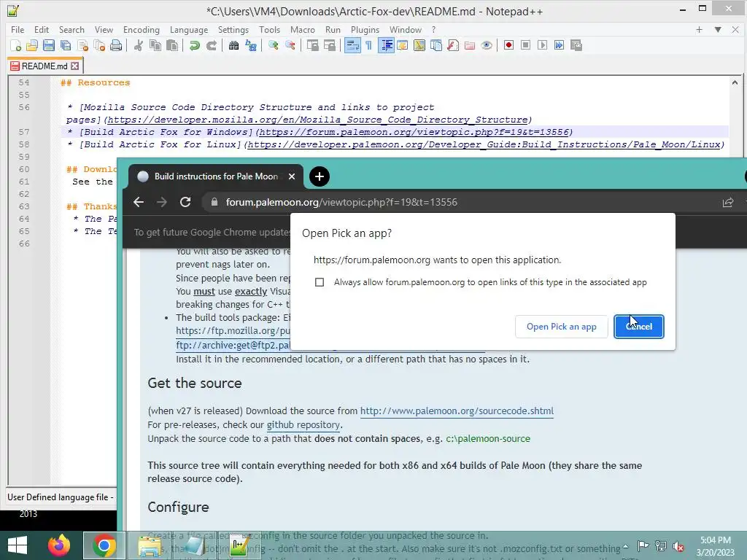Toggle synchronized horizontal scrolling
This screenshot has width=747, height=560.
tap(329, 45)
